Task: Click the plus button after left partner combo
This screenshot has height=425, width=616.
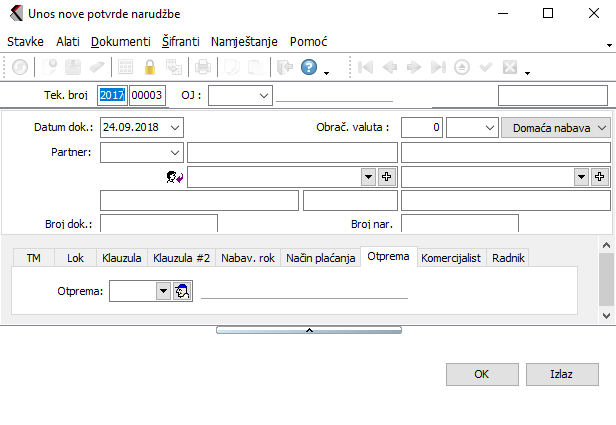Action: tap(388, 176)
